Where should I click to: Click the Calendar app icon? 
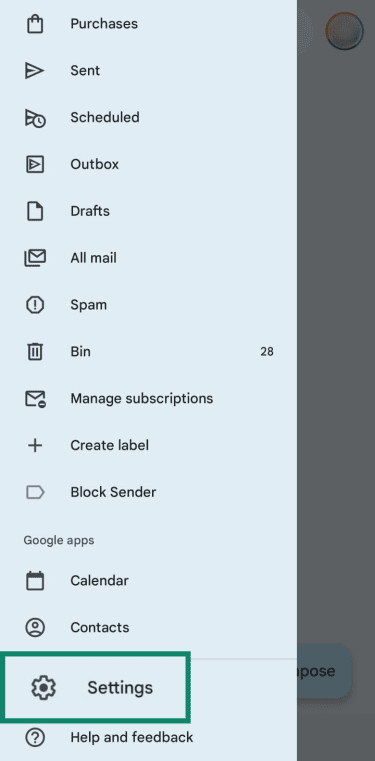pos(35,580)
